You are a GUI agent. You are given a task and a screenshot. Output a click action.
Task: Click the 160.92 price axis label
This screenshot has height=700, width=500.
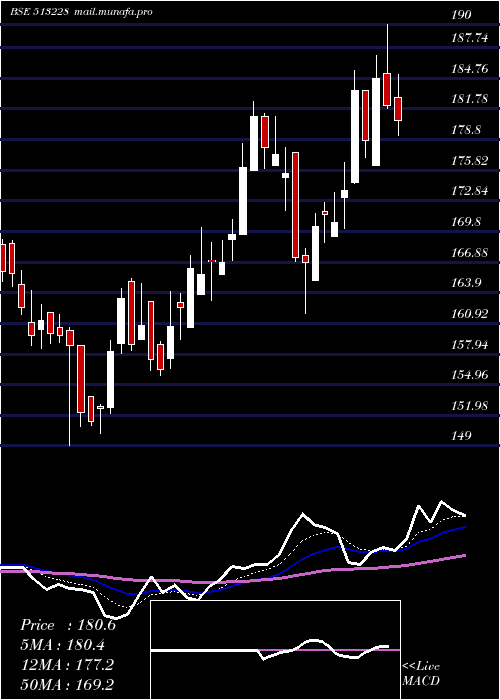(470, 314)
